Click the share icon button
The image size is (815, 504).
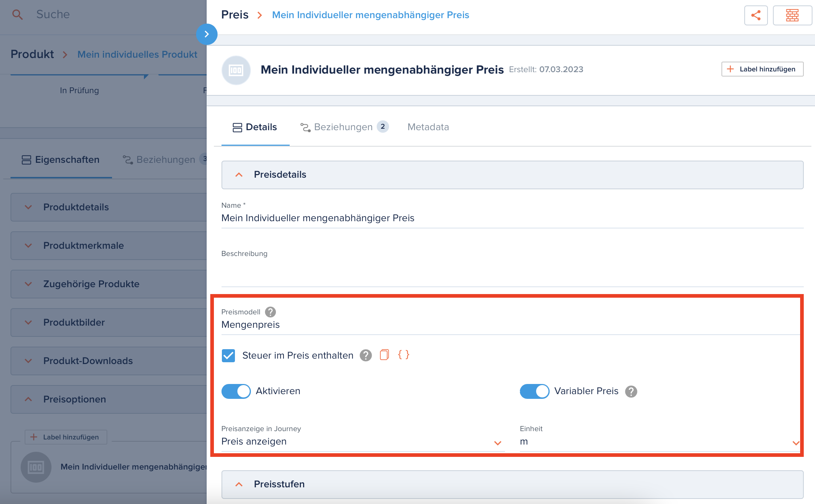coord(756,15)
